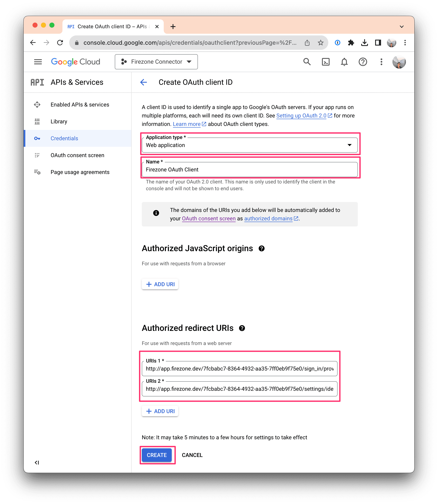Click the back arrow beside Create OAuth client ID
Screen dimensions: 438x504
143,82
